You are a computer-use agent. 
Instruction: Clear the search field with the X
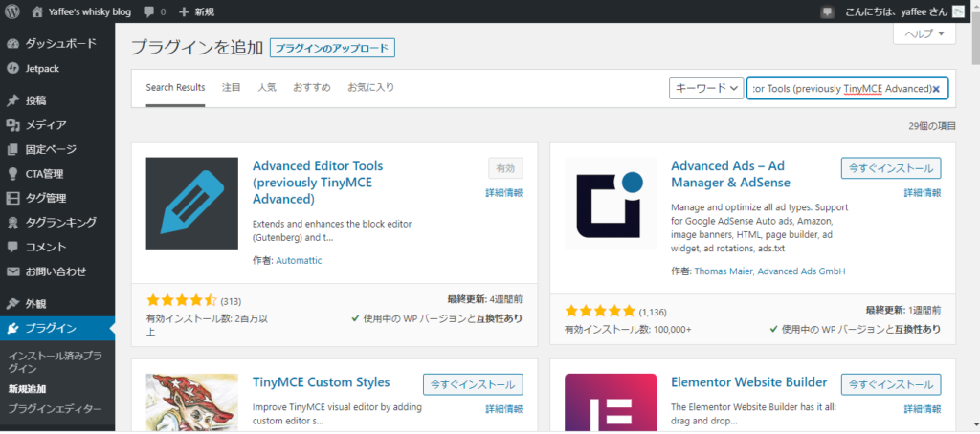click(x=936, y=89)
